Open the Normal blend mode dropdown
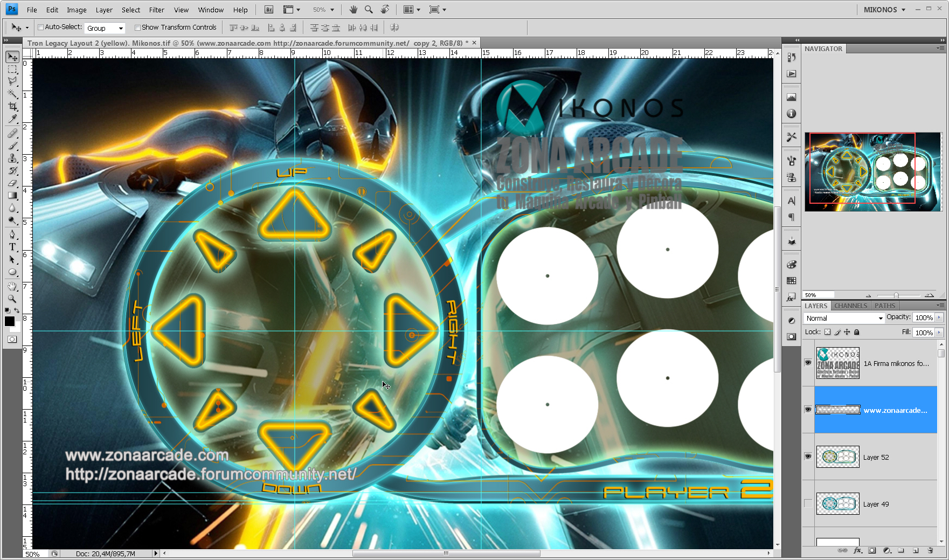949x560 pixels. [x=844, y=318]
